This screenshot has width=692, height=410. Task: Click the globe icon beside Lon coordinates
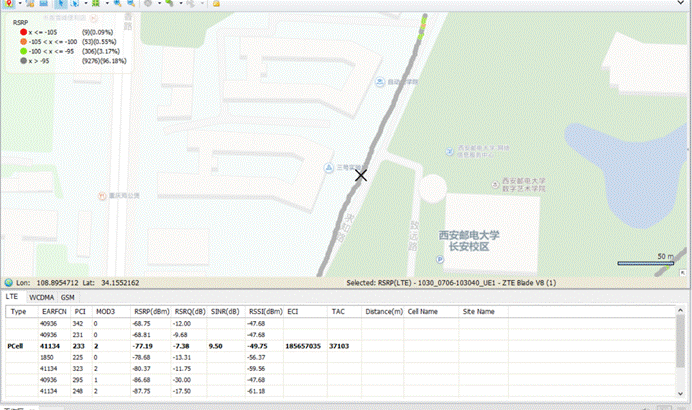[9, 283]
